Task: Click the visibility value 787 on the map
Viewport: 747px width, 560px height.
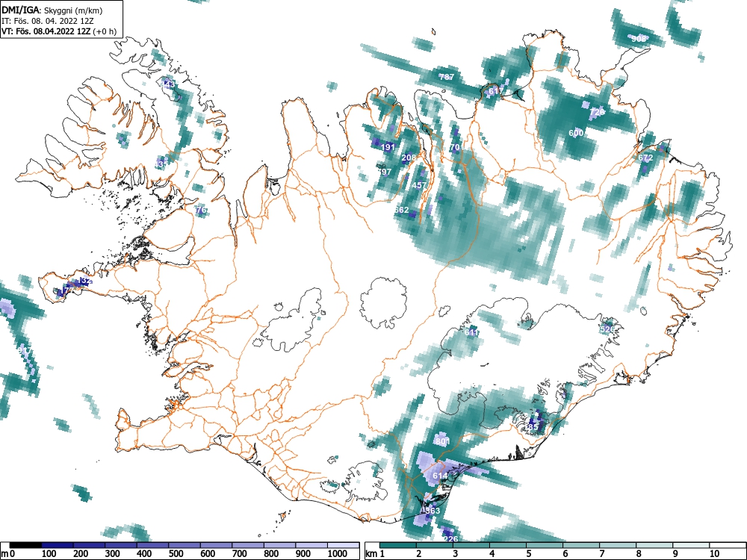Action: pyautogui.click(x=447, y=77)
